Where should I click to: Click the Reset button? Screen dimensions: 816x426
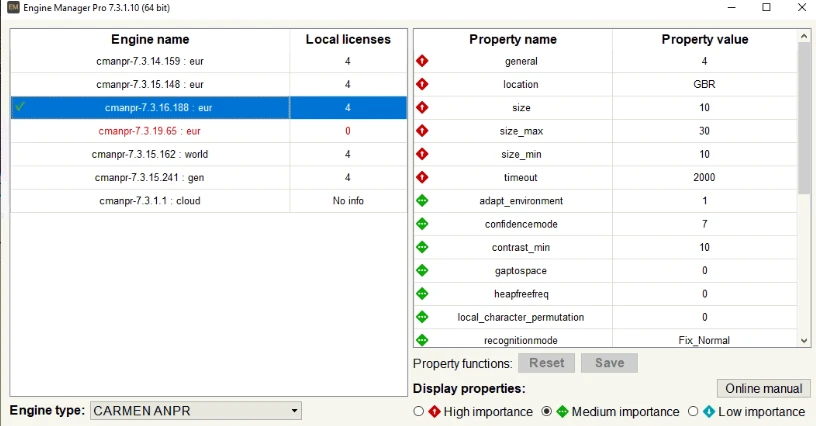546,363
